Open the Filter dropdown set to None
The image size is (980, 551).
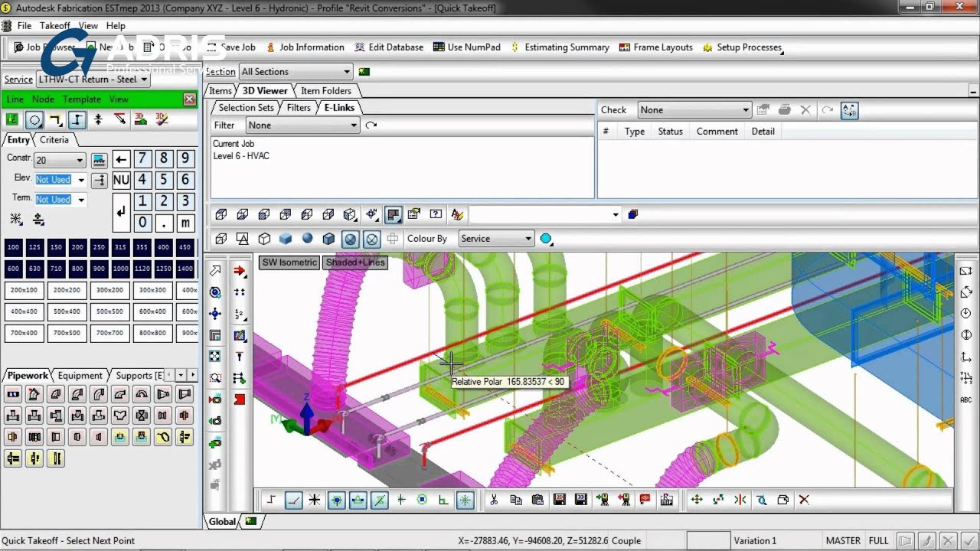302,125
